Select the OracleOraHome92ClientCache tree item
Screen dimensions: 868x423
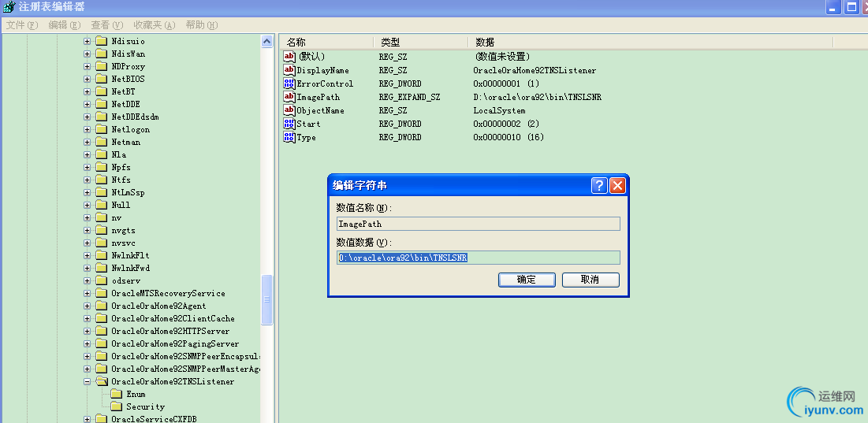click(x=173, y=318)
